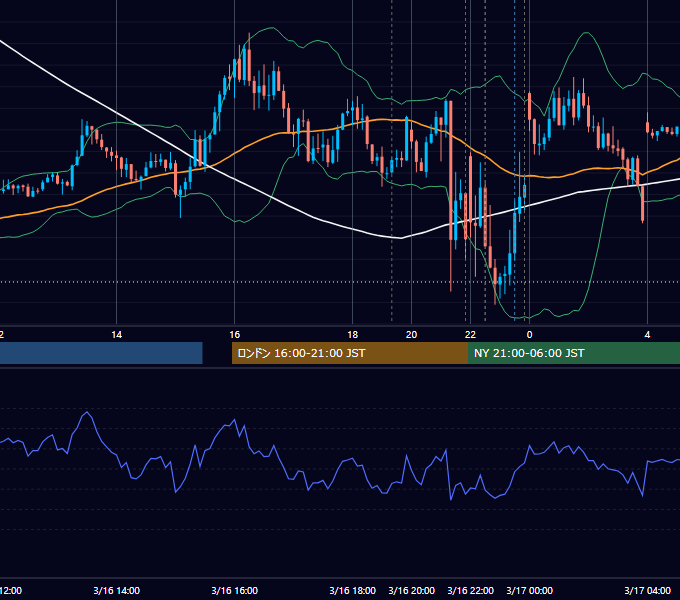Click the 3/16 18:00 date label
The width and height of the screenshot is (680, 600).
[x=353, y=590]
